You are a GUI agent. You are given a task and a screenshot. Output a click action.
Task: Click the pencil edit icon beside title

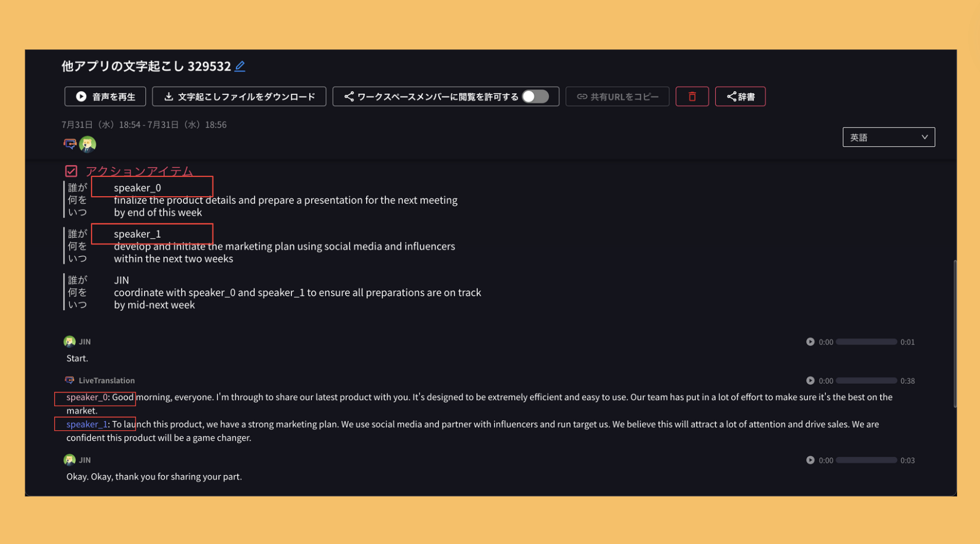(x=240, y=66)
